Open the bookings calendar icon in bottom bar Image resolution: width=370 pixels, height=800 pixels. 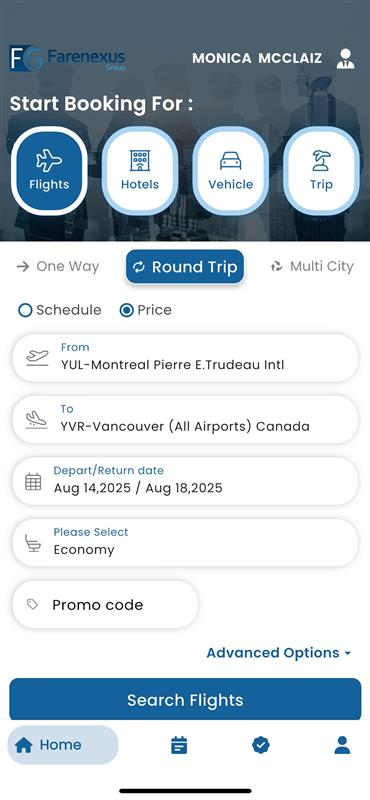tap(179, 745)
